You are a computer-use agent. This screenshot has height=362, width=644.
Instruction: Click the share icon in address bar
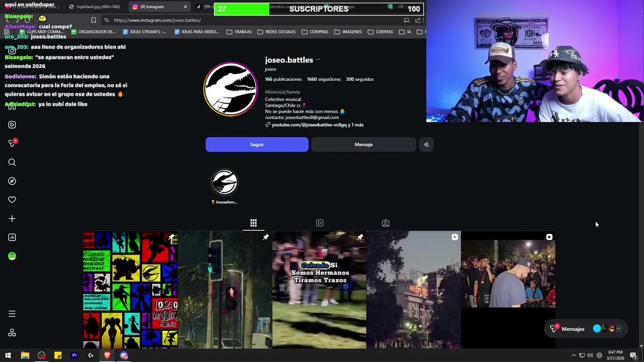point(418,20)
